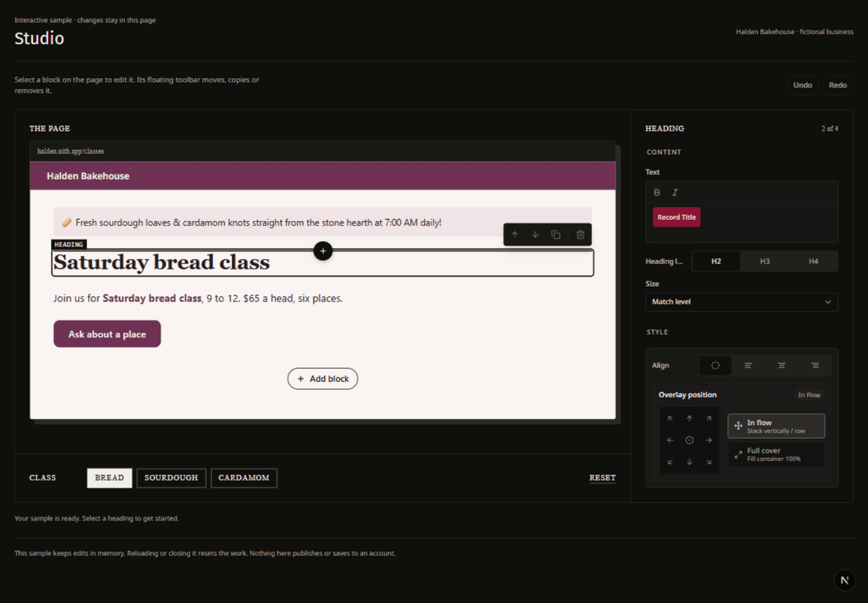The image size is (868, 603).
Task: Set overlay position to top-center arrow
Action: click(x=690, y=419)
